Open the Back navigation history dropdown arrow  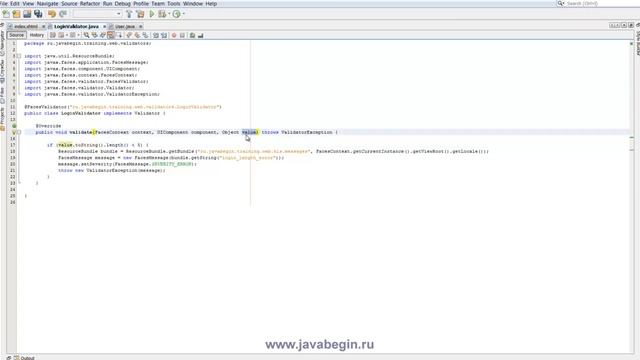coord(67,36)
